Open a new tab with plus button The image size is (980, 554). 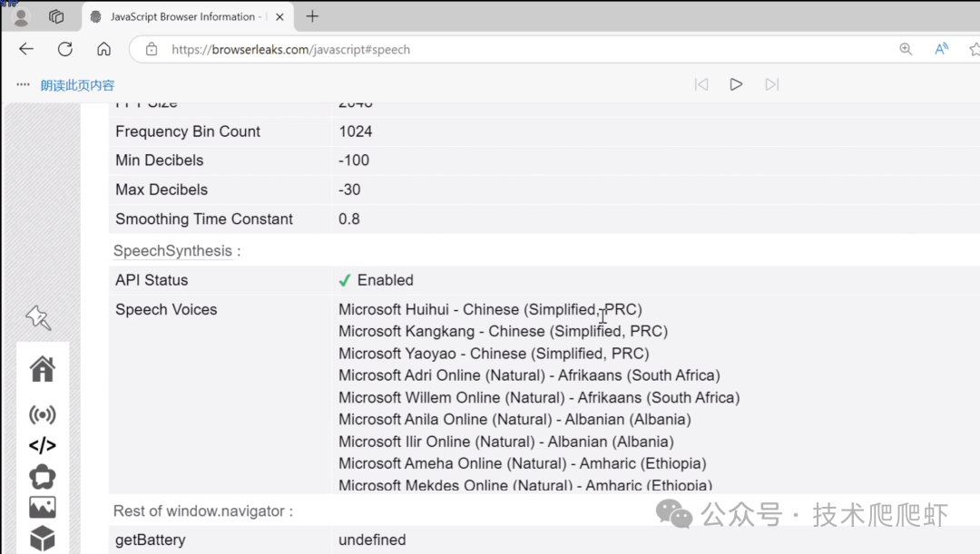(312, 16)
